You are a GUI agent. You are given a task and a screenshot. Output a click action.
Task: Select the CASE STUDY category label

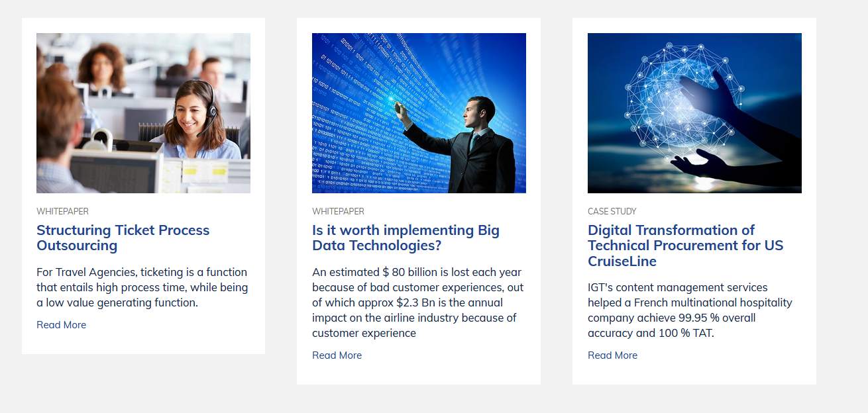coord(612,211)
